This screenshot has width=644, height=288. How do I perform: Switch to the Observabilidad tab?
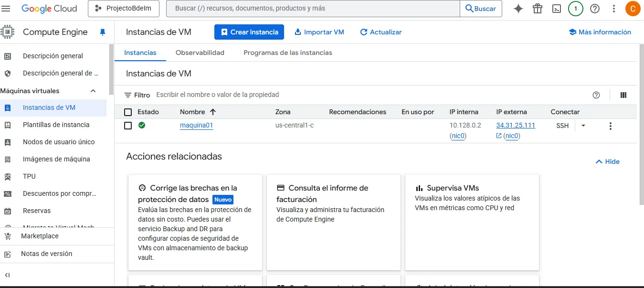tap(200, 53)
